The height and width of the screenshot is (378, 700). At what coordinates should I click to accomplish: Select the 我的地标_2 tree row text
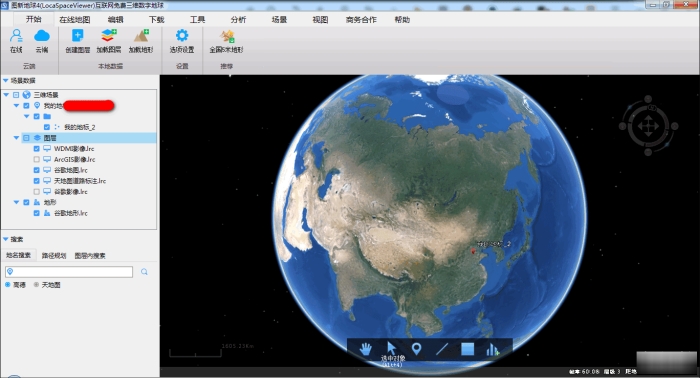(79, 127)
